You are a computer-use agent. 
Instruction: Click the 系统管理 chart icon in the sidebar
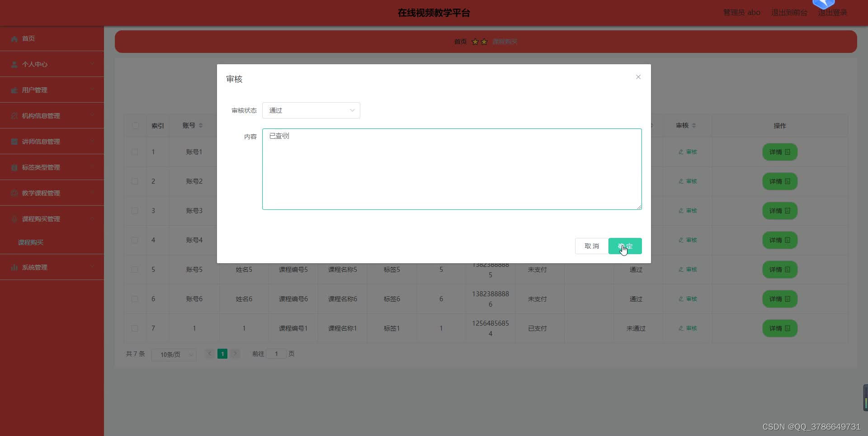(x=14, y=268)
